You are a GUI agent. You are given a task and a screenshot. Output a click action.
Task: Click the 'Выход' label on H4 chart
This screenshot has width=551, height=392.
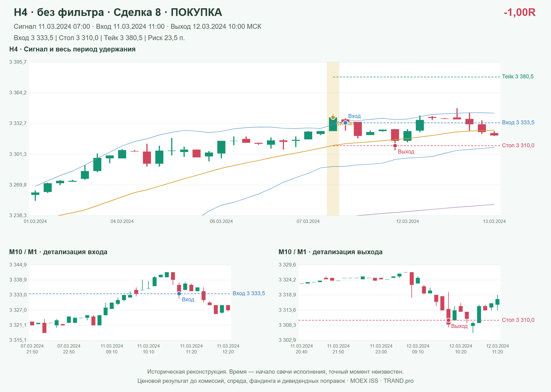click(406, 152)
